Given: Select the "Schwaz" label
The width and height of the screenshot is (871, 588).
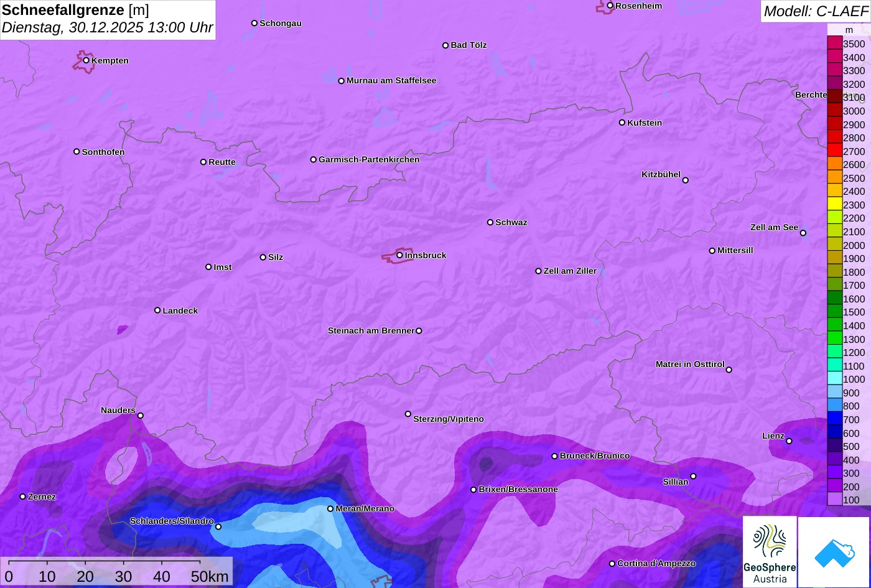Looking at the screenshot, I should [511, 223].
